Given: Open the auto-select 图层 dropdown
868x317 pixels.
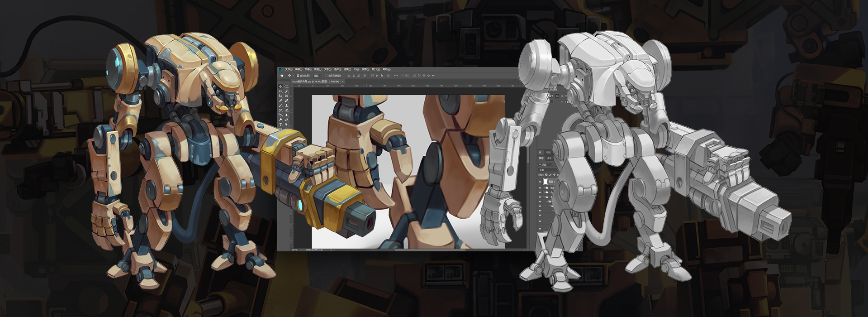Looking at the screenshot, I should click(x=318, y=76).
